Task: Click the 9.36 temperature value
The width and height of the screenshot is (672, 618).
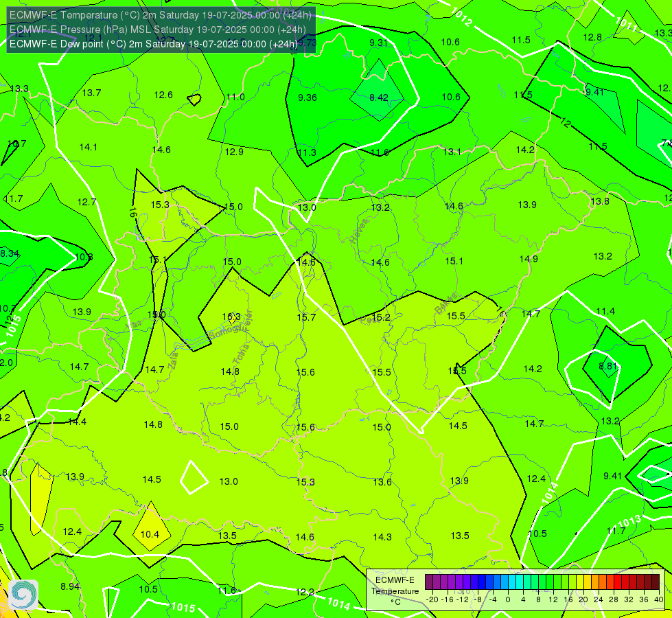Action: point(308,98)
